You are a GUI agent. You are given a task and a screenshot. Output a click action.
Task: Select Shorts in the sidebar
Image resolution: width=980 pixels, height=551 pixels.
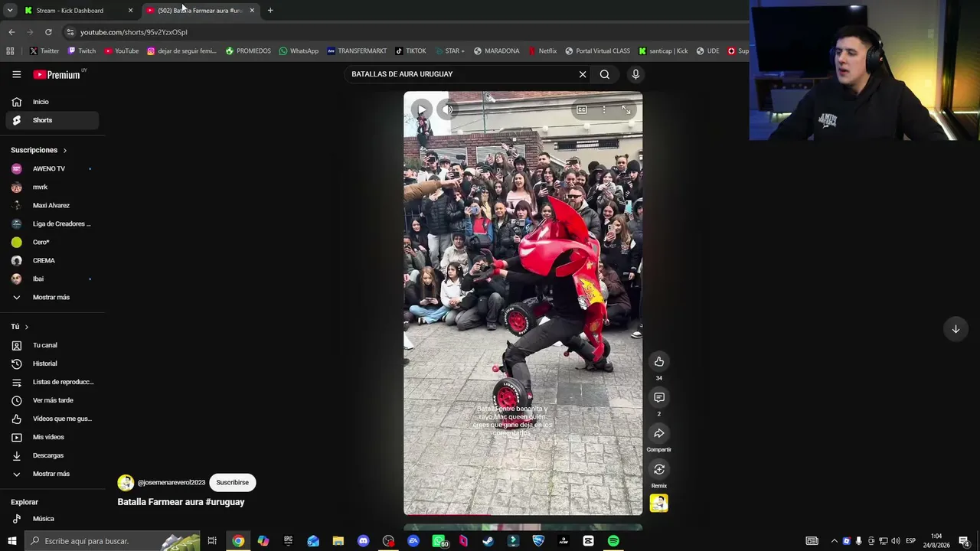52,120
